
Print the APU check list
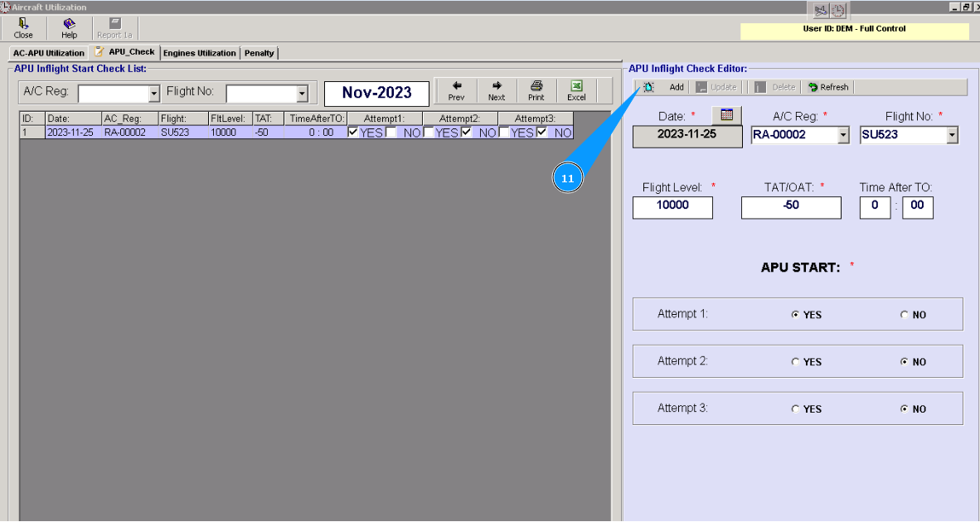pos(536,91)
